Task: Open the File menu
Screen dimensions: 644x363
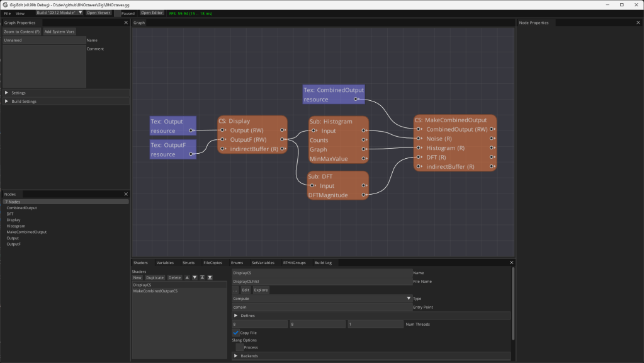Action: [8, 13]
